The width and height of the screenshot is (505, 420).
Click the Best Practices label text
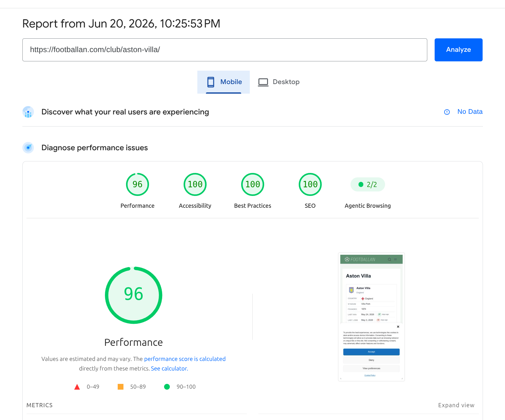click(x=253, y=206)
